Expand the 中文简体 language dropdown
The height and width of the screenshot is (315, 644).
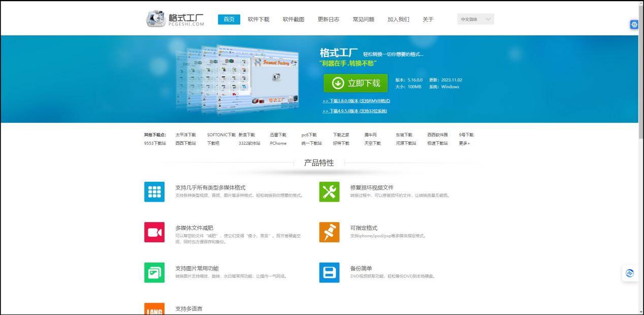[x=475, y=19]
